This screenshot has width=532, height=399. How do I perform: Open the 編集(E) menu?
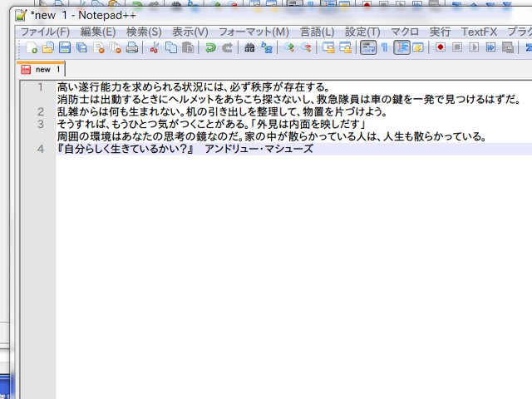pyautogui.click(x=98, y=32)
